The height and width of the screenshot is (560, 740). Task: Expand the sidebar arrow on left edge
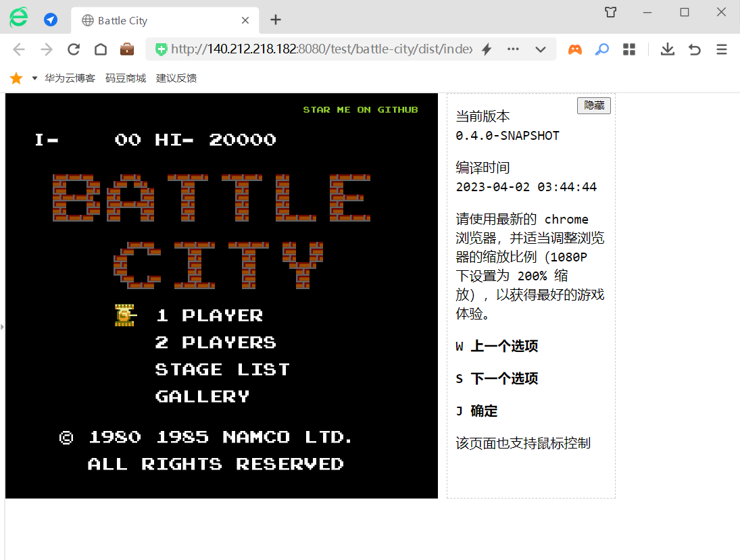[2, 326]
